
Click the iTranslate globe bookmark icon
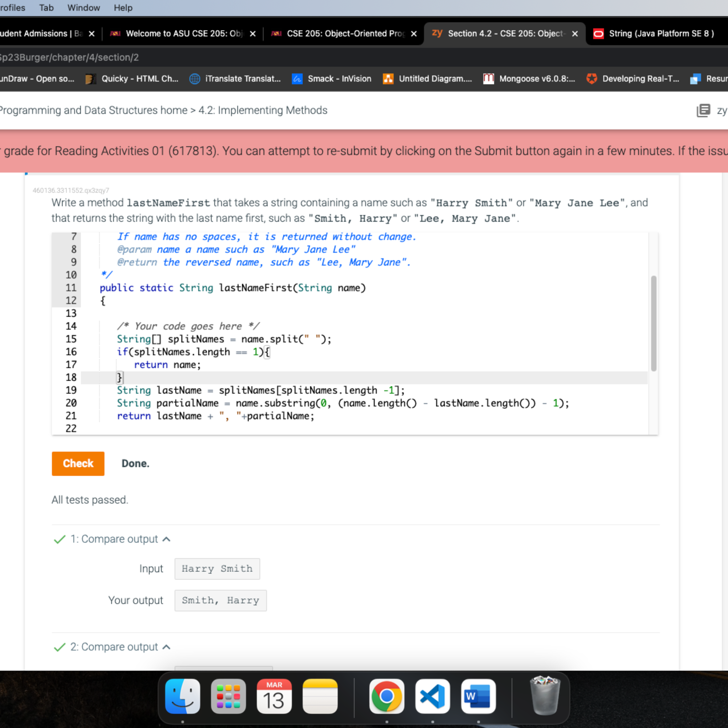coord(194,79)
